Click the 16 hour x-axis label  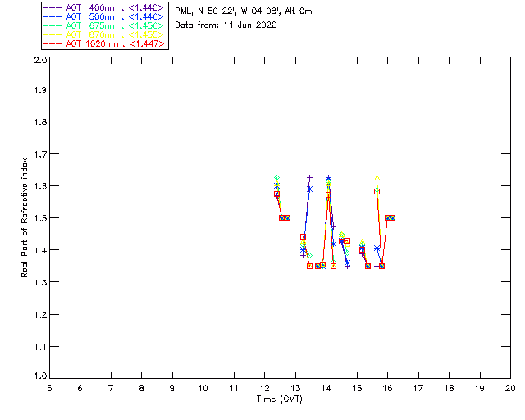(388, 388)
